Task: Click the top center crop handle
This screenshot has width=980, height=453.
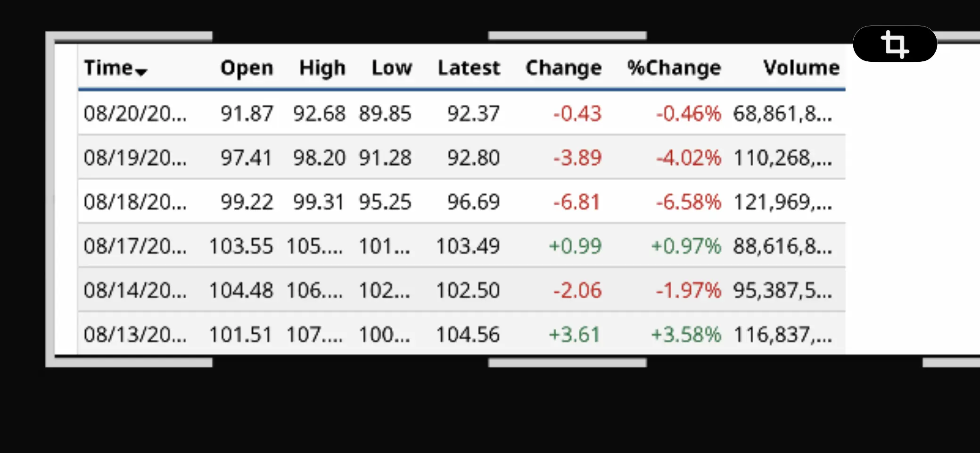Action: [568, 36]
